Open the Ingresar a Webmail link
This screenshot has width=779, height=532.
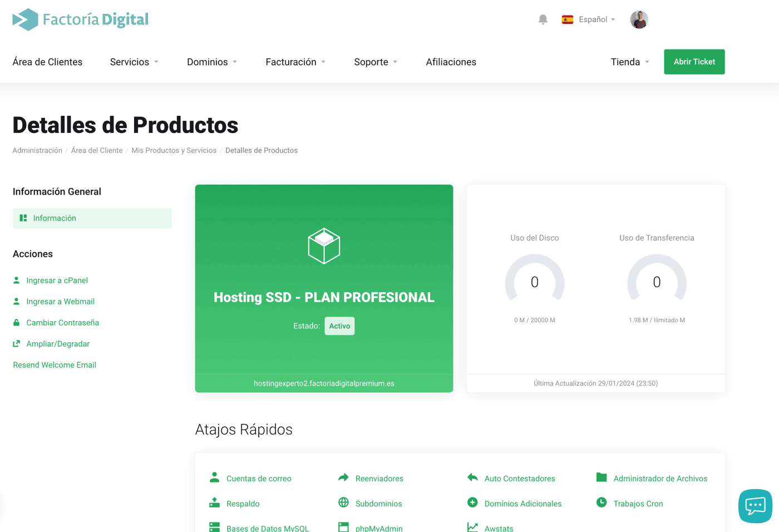60,302
